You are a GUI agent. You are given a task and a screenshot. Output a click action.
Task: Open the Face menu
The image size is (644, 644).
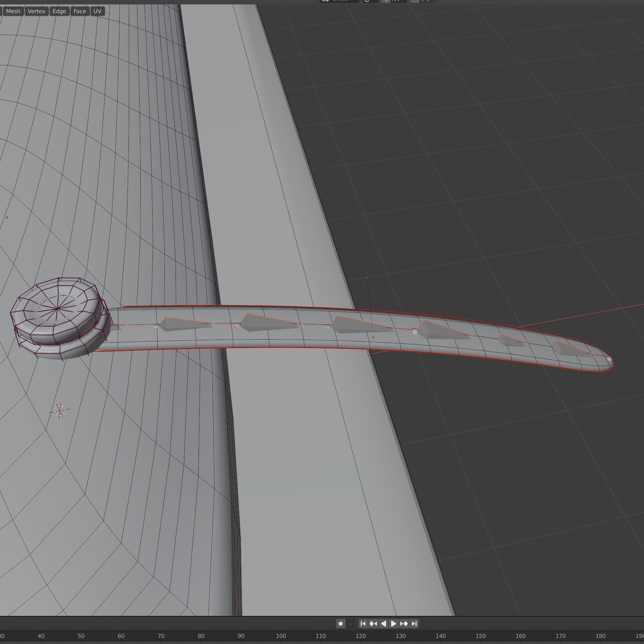click(x=80, y=11)
